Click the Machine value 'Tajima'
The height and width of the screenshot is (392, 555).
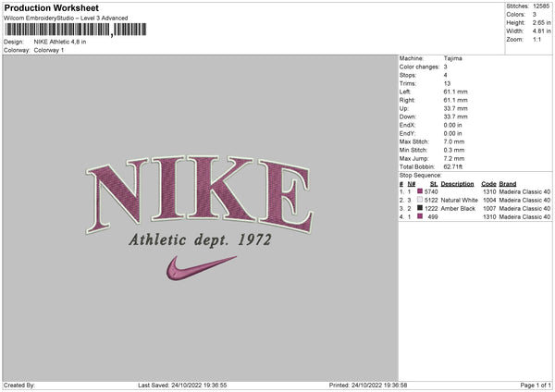click(452, 58)
